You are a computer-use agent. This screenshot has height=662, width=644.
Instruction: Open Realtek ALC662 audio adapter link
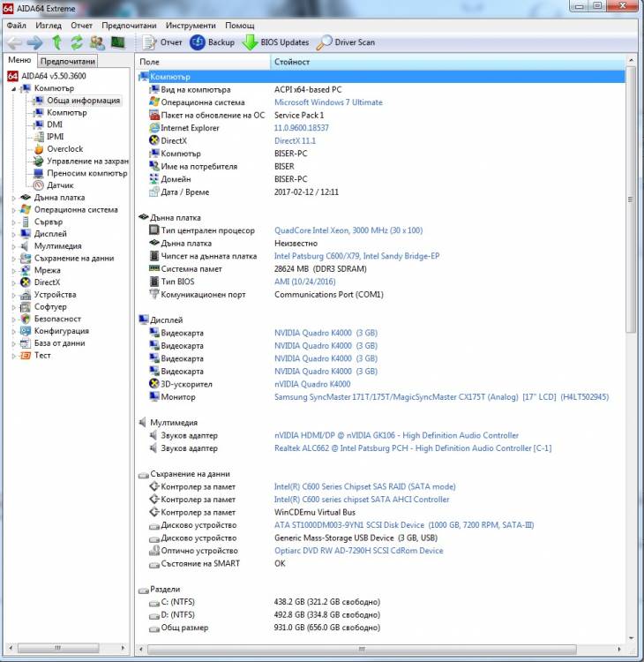[413, 448]
